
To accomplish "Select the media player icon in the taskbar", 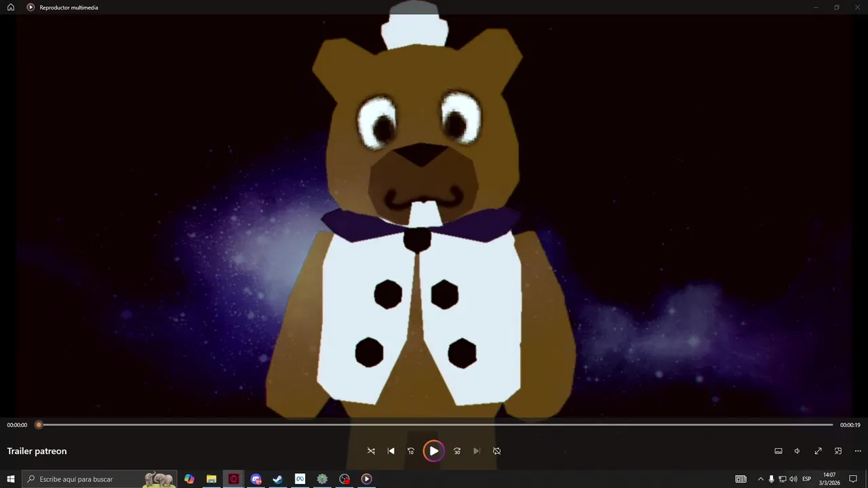I will click(x=366, y=479).
